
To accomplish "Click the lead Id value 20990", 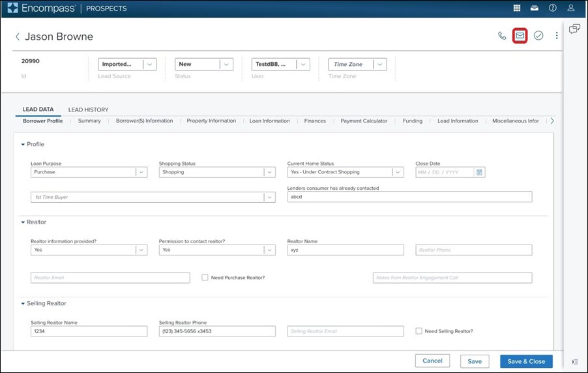I will pyautogui.click(x=31, y=61).
